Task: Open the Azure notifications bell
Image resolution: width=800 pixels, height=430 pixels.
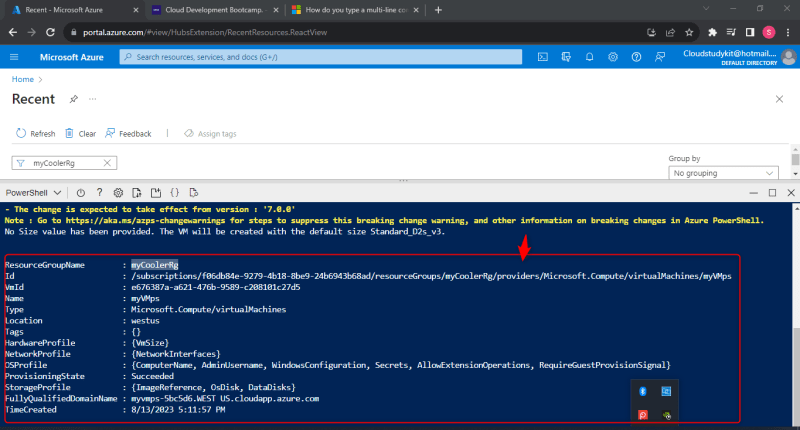Action: [589, 57]
